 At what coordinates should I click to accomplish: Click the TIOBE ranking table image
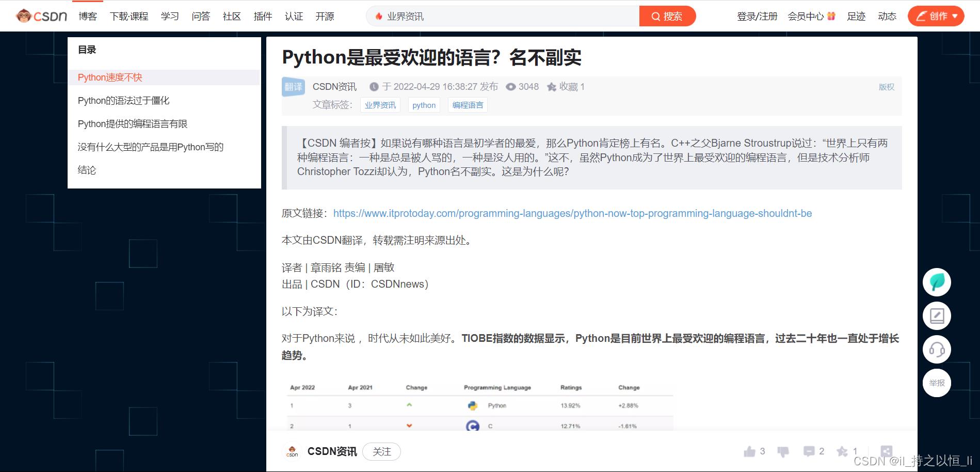click(480, 406)
